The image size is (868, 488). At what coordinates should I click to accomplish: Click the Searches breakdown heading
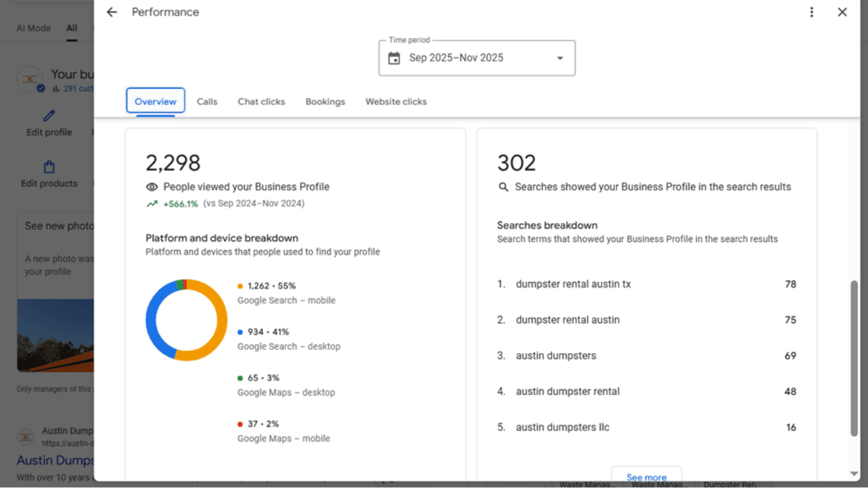pyautogui.click(x=547, y=225)
